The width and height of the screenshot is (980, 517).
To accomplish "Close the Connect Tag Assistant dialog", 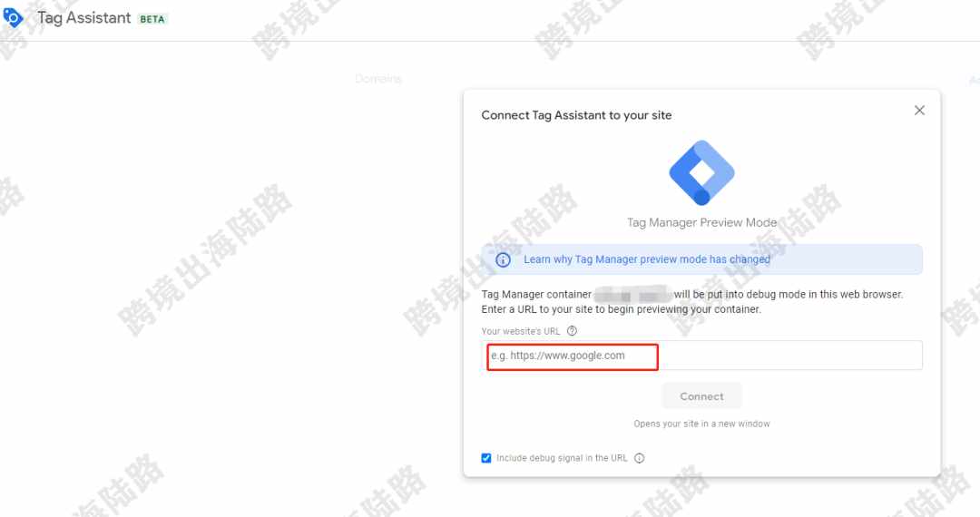I will tap(919, 111).
